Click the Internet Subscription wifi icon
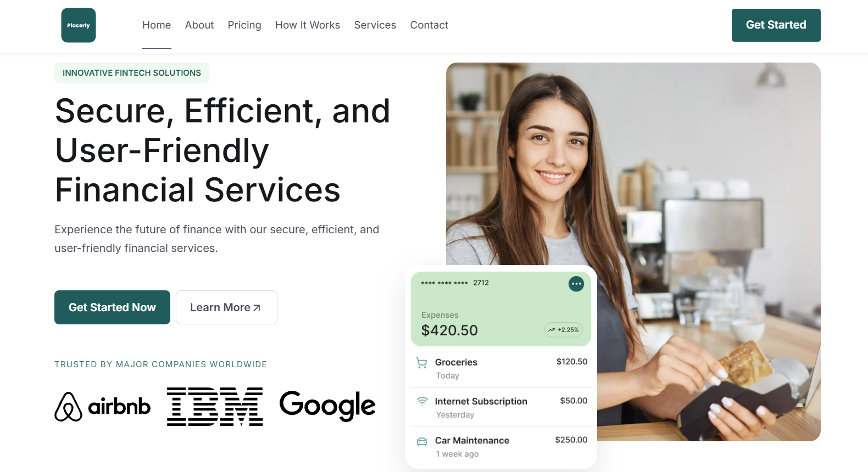868x472 pixels. click(422, 401)
